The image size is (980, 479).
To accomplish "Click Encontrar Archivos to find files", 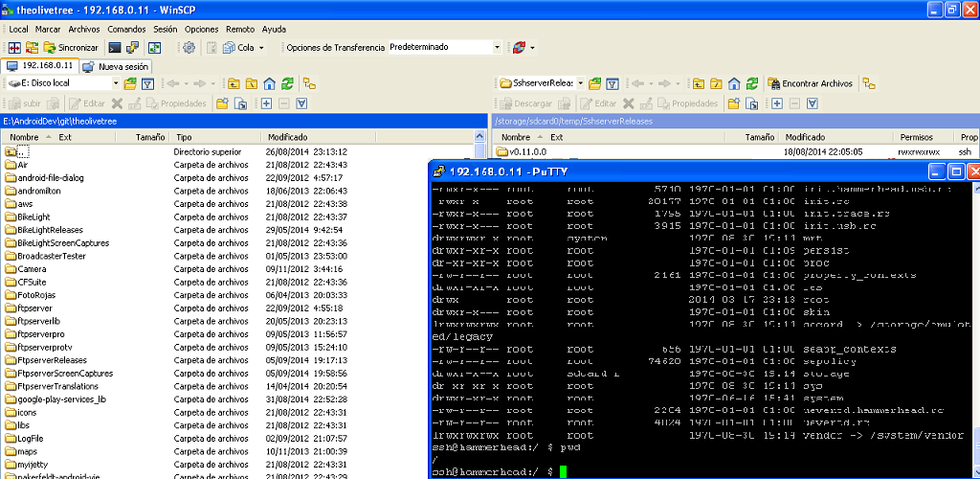I will click(810, 83).
